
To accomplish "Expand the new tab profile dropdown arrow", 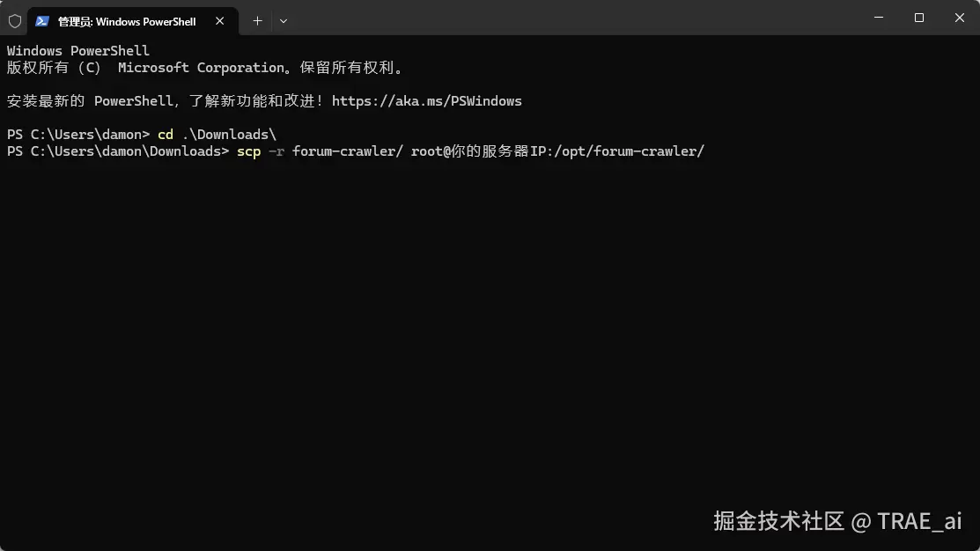I will (284, 21).
